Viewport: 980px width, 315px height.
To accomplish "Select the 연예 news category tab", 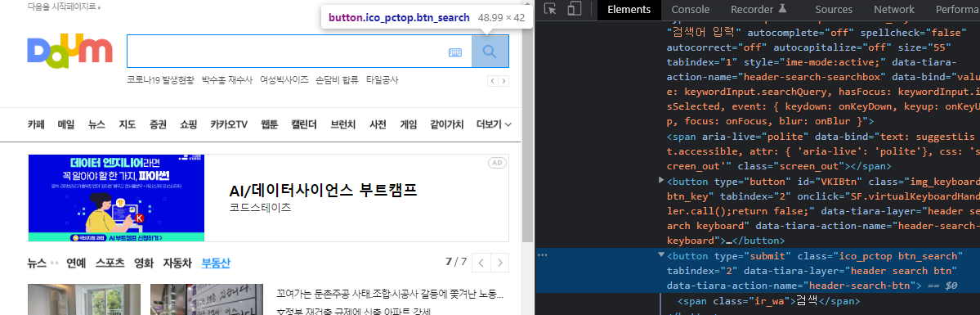I will pos(76,263).
